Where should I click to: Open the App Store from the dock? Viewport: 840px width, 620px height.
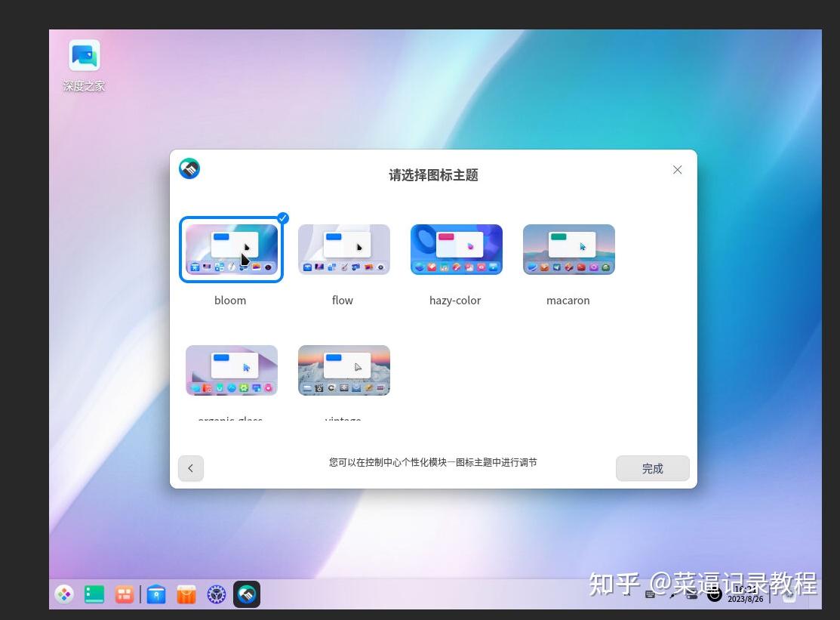(186, 594)
